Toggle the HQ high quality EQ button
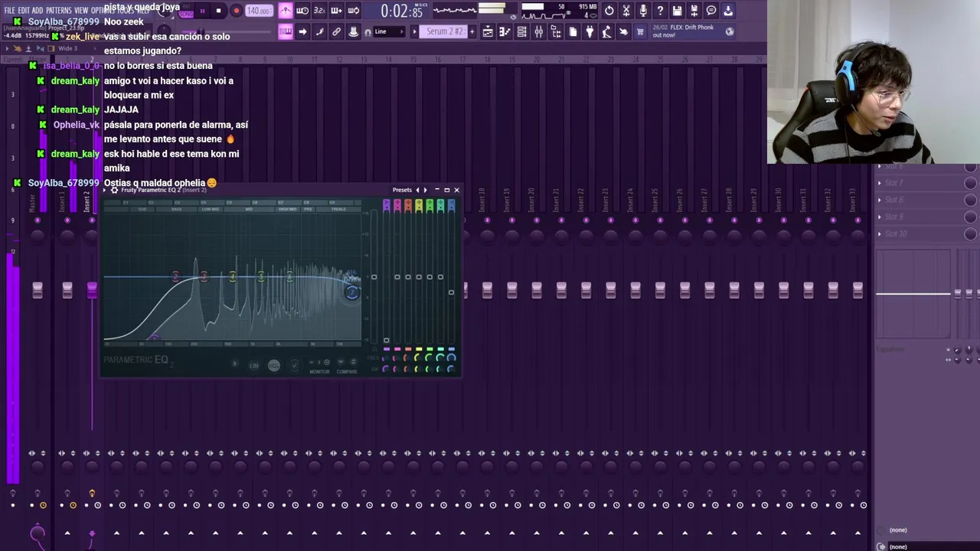This screenshot has width=980, height=551. point(274,366)
